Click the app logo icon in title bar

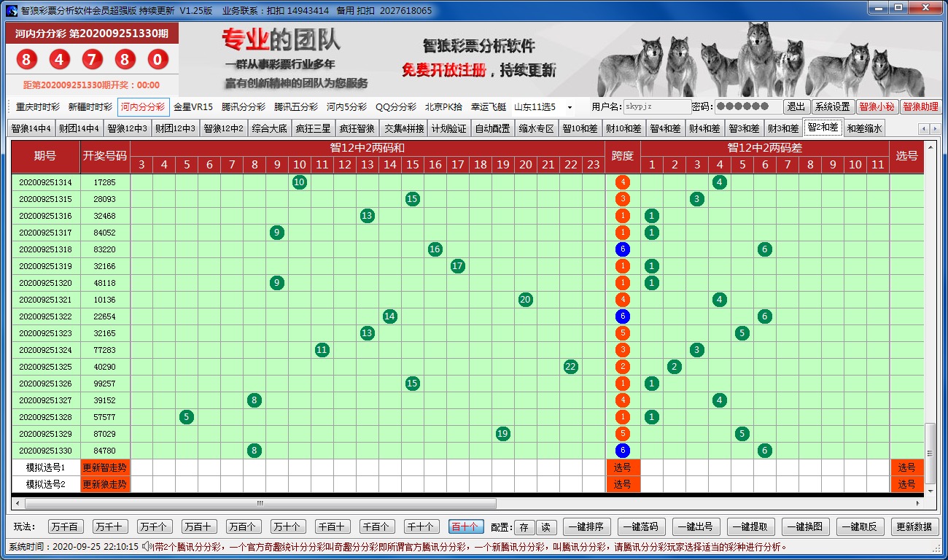pos(11,10)
